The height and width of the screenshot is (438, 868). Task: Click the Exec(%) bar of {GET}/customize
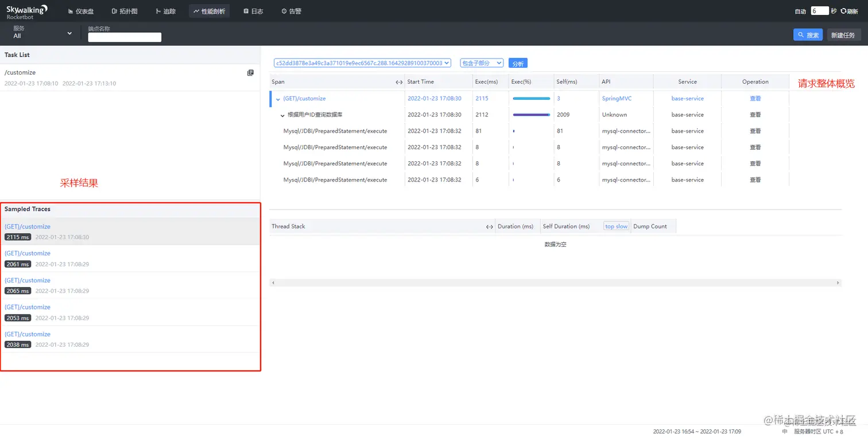531,99
